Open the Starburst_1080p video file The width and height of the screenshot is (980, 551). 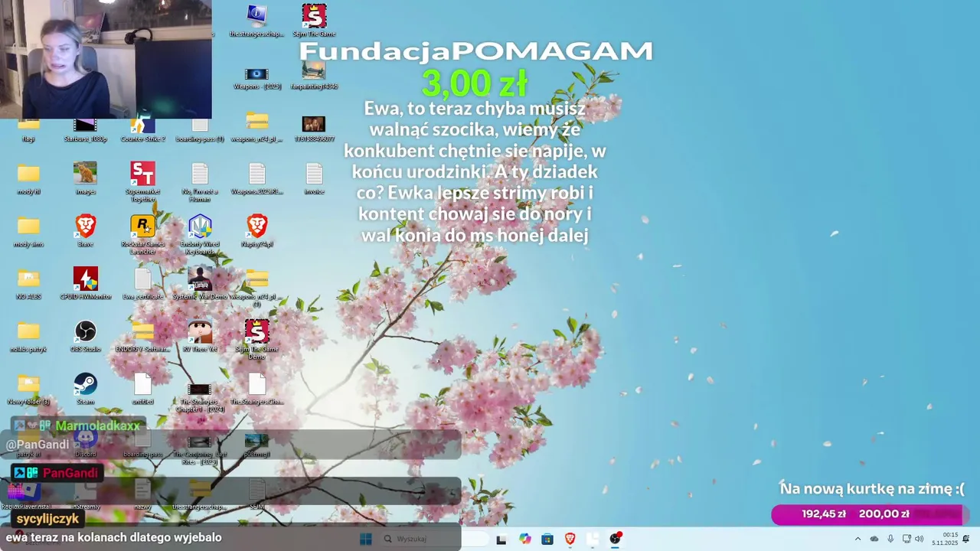click(85, 130)
